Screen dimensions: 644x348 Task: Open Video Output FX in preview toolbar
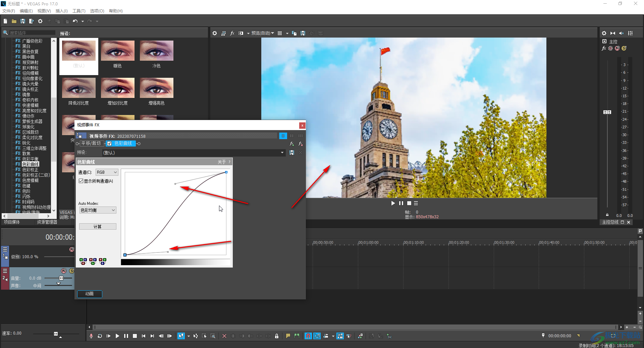point(232,33)
